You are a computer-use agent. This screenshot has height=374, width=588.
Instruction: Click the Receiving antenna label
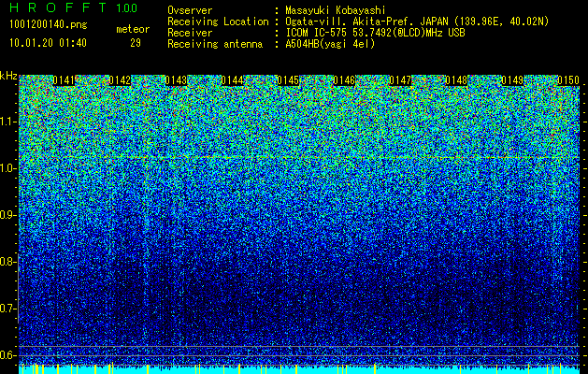click(x=215, y=44)
